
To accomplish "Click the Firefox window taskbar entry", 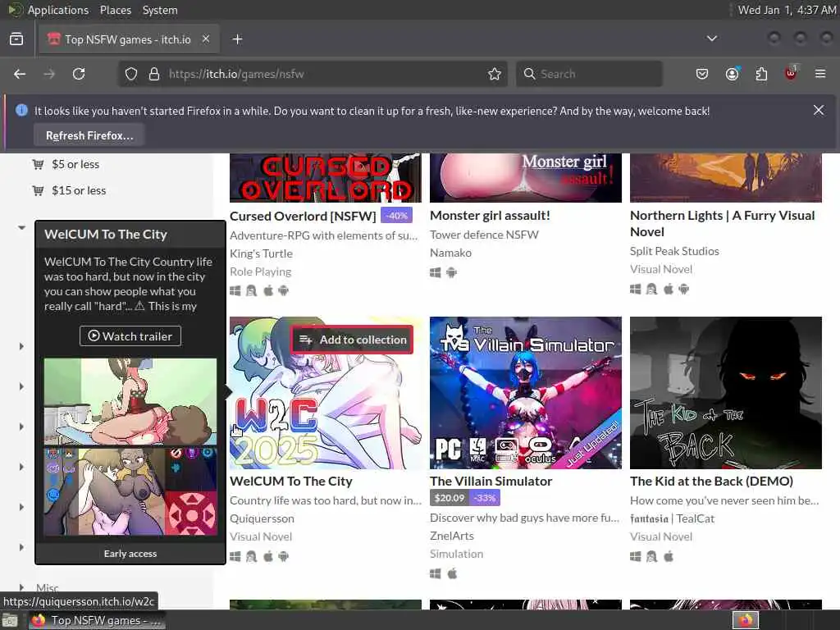I will pyautogui.click(x=97, y=621).
